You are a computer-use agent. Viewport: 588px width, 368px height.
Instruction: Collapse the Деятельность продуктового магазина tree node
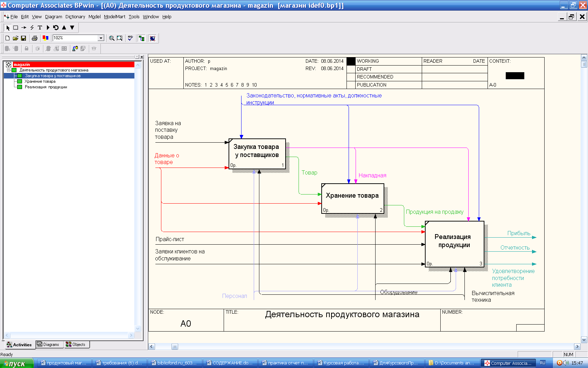(8, 70)
